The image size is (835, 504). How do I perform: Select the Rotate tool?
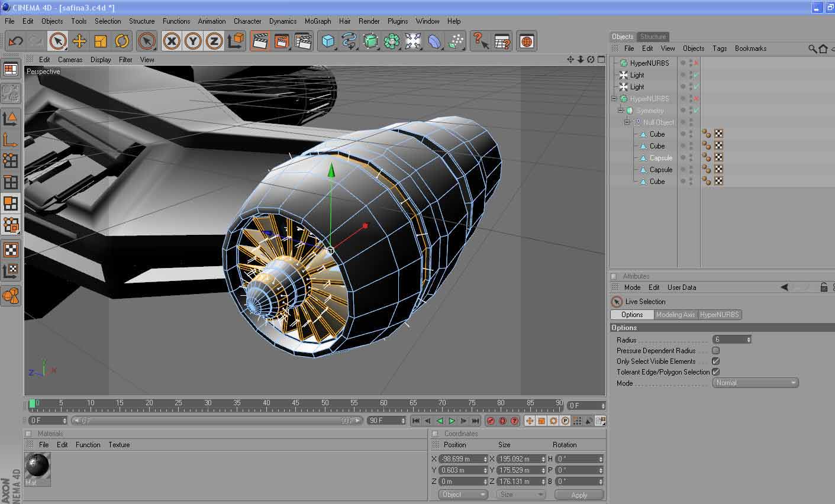point(122,41)
